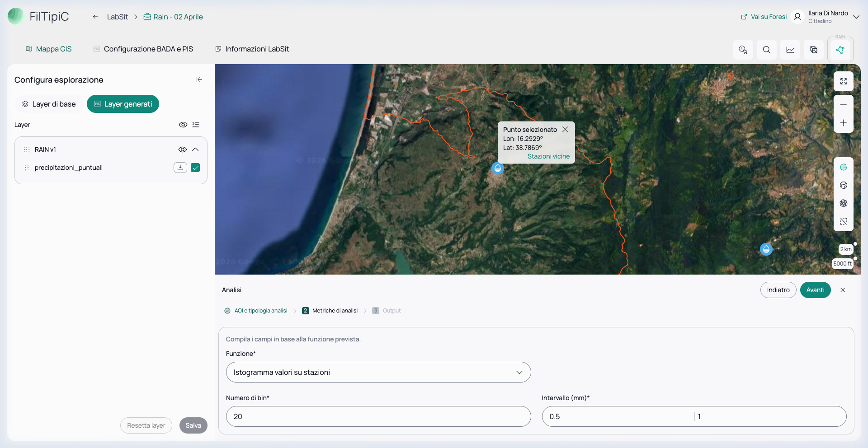This screenshot has width=868, height=448.
Task: Click the rain station marker near the scale bar
Action: (x=766, y=249)
